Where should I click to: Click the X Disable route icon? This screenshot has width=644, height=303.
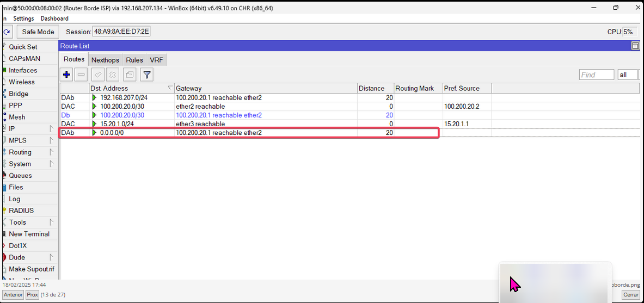tap(112, 75)
